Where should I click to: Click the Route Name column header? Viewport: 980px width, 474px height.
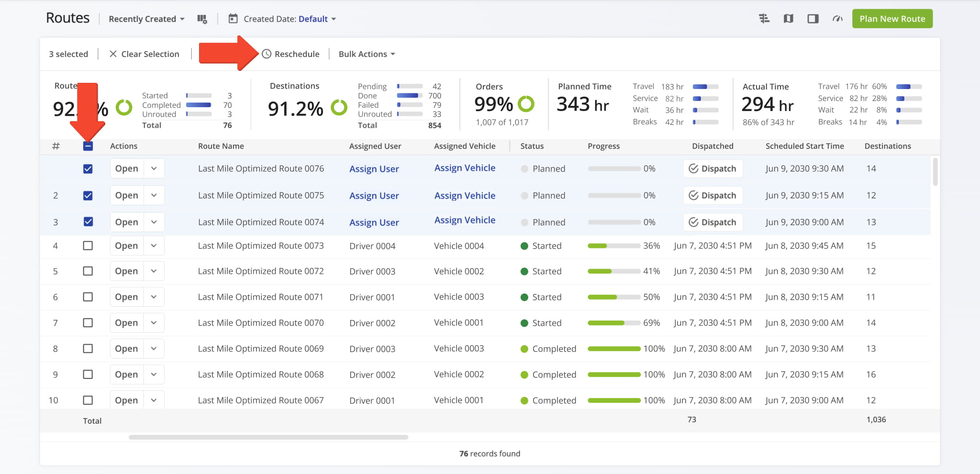[x=221, y=146]
